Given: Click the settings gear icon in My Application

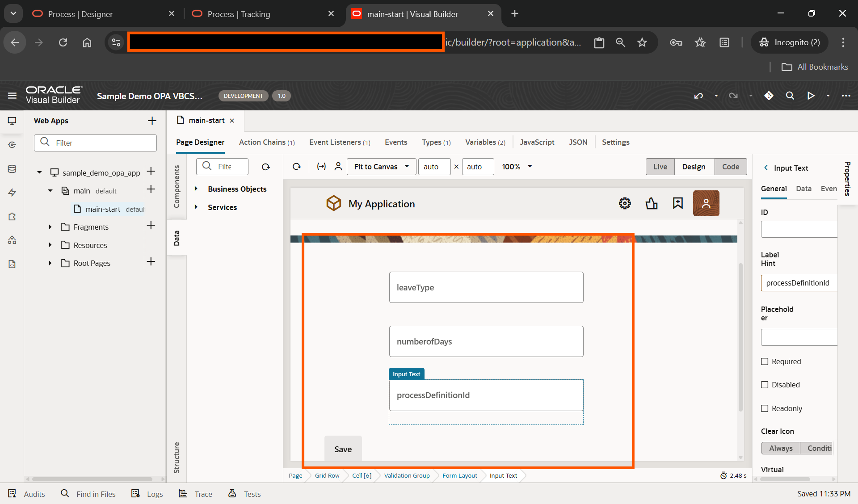Looking at the screenshot, I should tap(625, 204).
